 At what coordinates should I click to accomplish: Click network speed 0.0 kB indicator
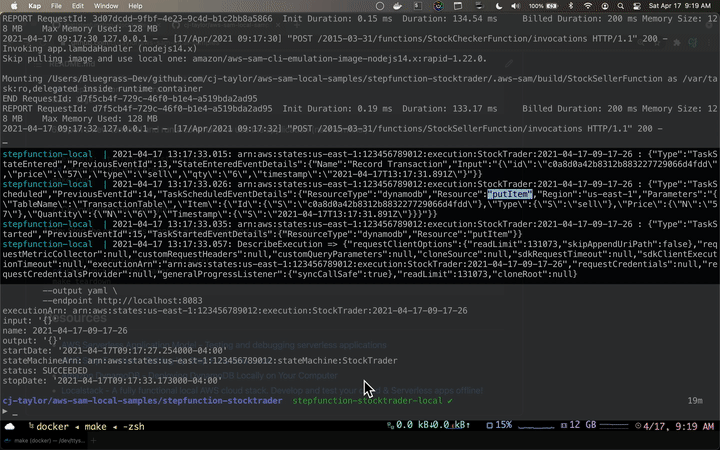[429, 425]
